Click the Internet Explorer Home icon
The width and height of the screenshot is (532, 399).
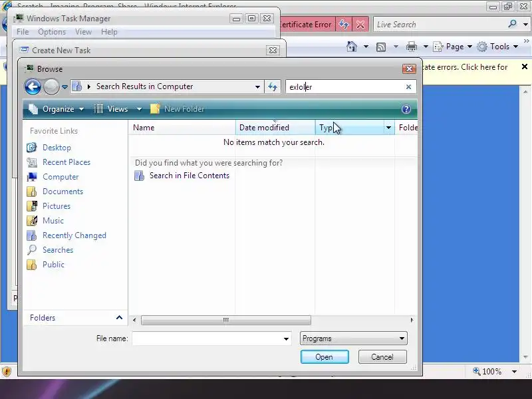coord(352,47)
